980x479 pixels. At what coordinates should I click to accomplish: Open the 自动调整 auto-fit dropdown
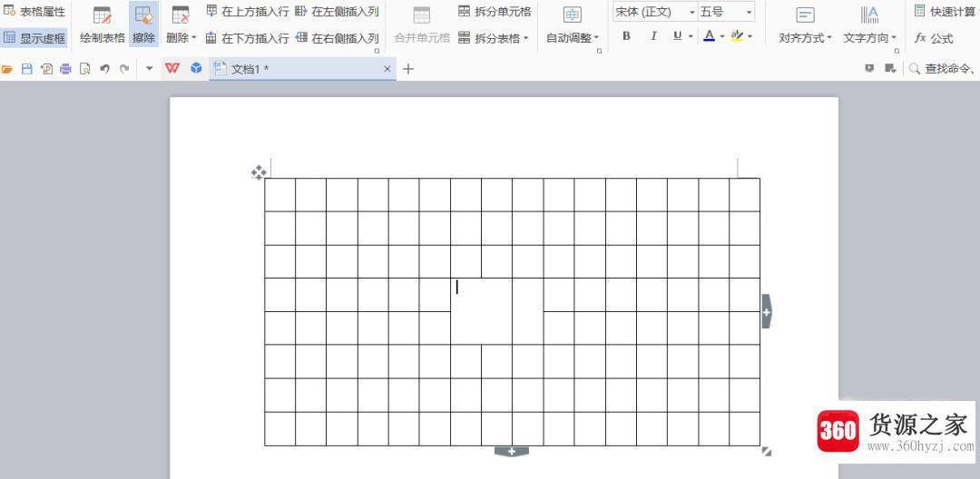point(573,24)
